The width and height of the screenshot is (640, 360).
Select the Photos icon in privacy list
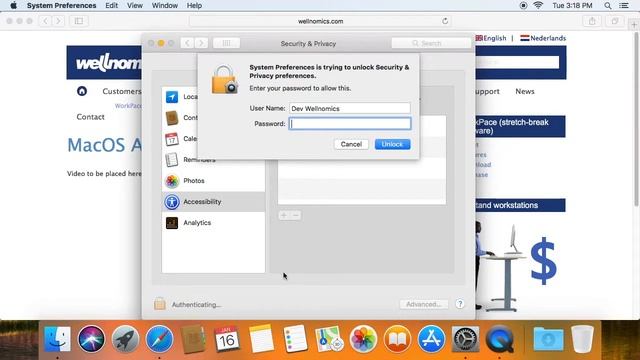pyautogui.click(x=172, y=181)
